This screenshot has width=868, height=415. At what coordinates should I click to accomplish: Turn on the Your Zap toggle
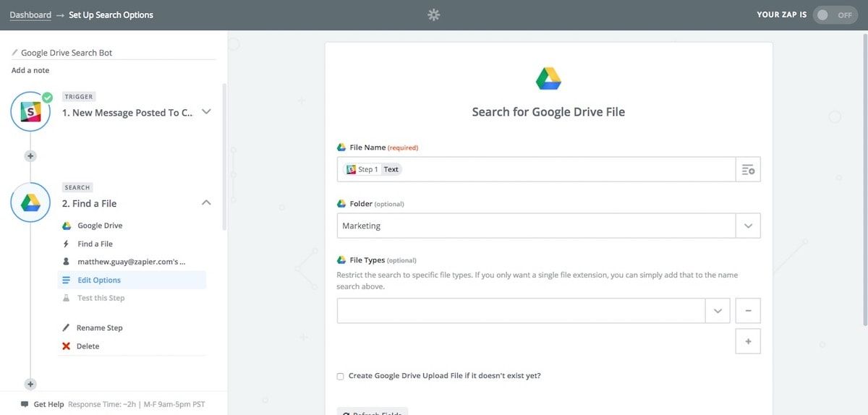835,14
